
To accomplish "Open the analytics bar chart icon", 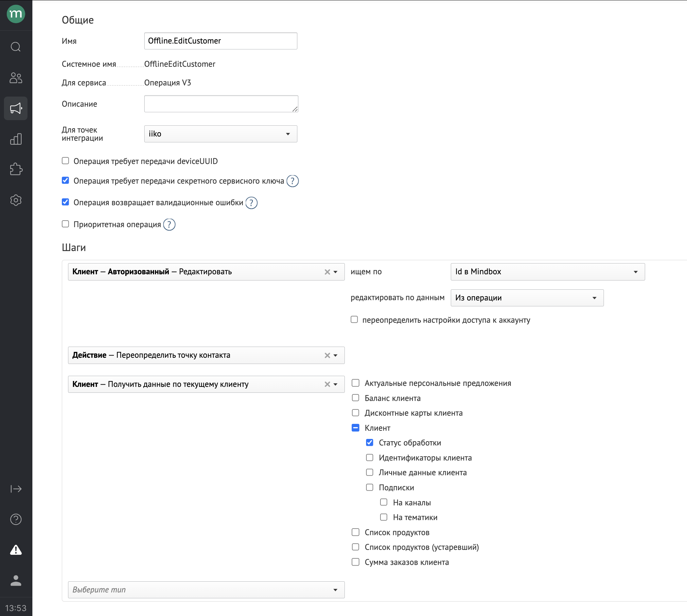I will 16,139.
